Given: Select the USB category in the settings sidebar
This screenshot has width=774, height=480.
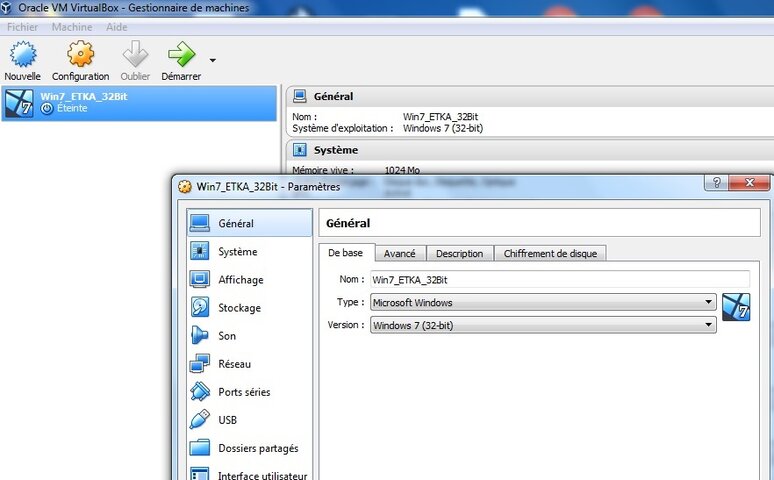Looking at the screenshot, I should [250, 420].
